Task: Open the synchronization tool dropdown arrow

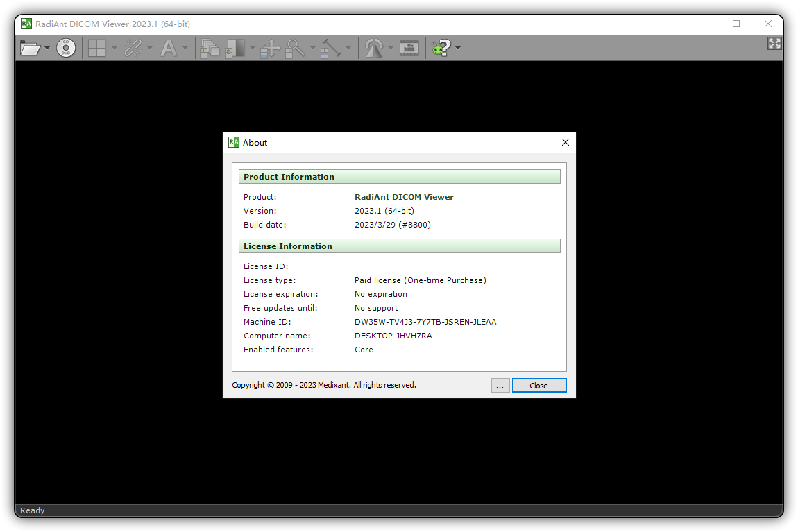Action: point(150,49)
